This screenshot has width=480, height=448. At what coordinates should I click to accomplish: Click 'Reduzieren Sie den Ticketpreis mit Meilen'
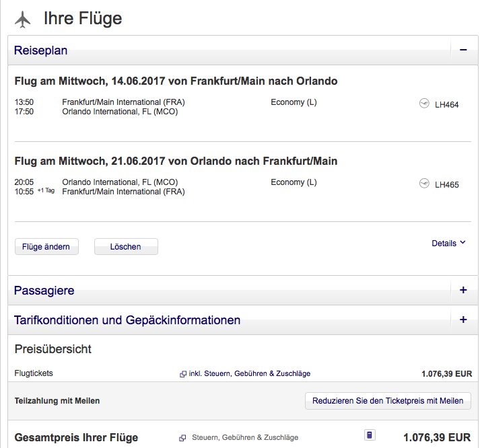coord(388,401)
